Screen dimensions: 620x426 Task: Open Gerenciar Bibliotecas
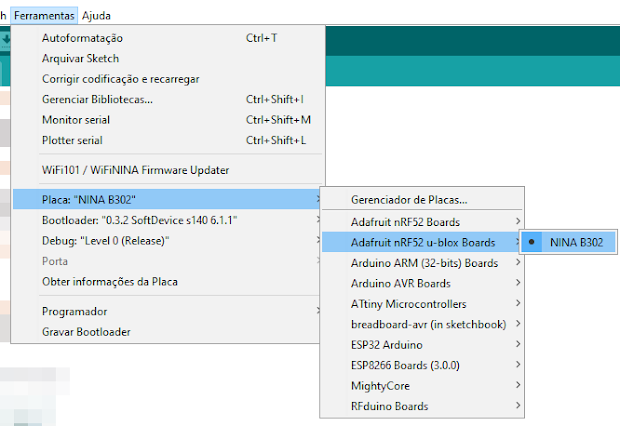coord(168,99)
